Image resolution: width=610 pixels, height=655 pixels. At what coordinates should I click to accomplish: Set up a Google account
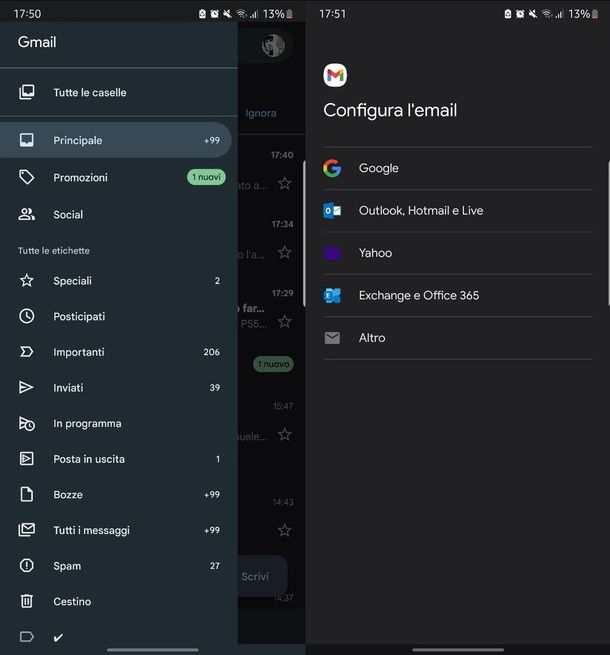[x=458, y=168]
